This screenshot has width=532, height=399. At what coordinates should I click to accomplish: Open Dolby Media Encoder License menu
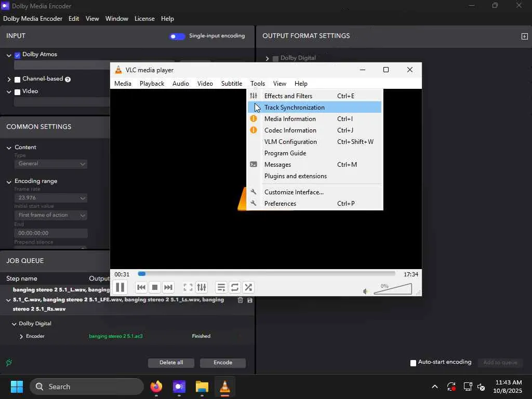pyautogui.click(x=144, y=19)
